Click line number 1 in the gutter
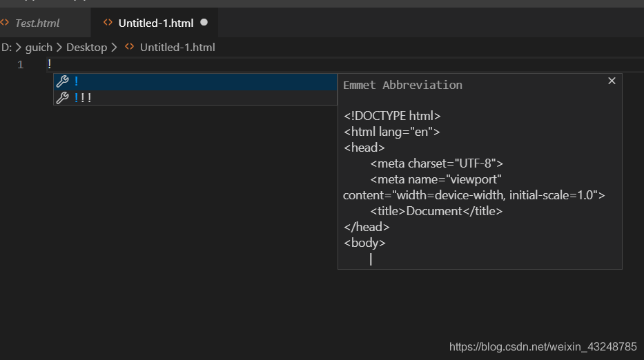 click(21, 65)
